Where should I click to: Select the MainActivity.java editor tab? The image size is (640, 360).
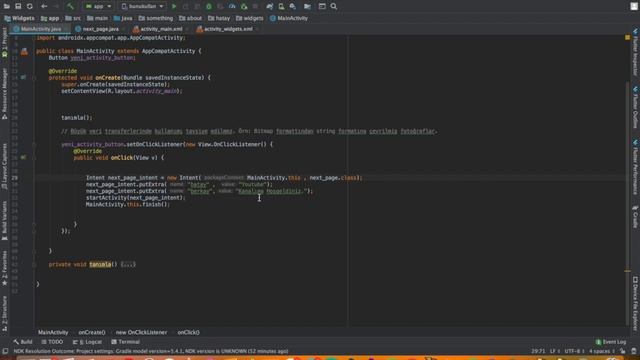click(40, 29)
